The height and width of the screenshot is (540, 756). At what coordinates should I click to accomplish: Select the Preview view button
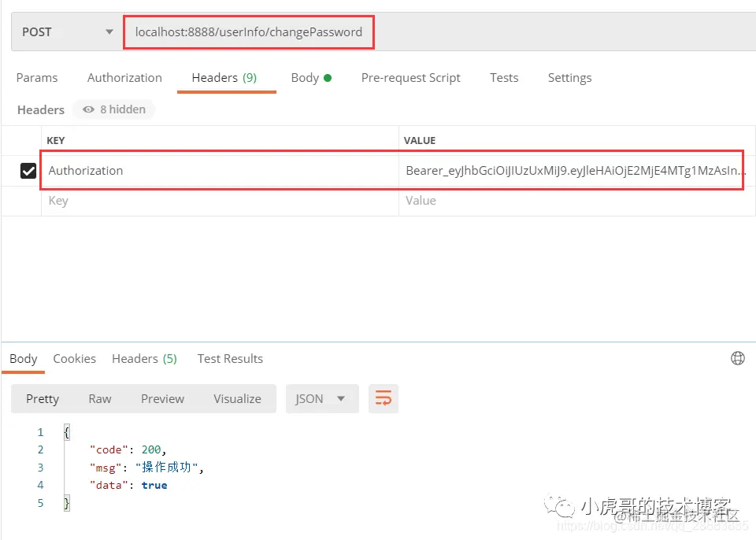162,399
